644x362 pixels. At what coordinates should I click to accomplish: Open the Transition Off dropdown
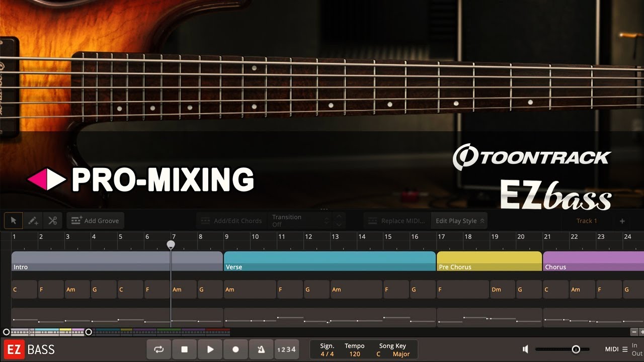coord(300,221)
